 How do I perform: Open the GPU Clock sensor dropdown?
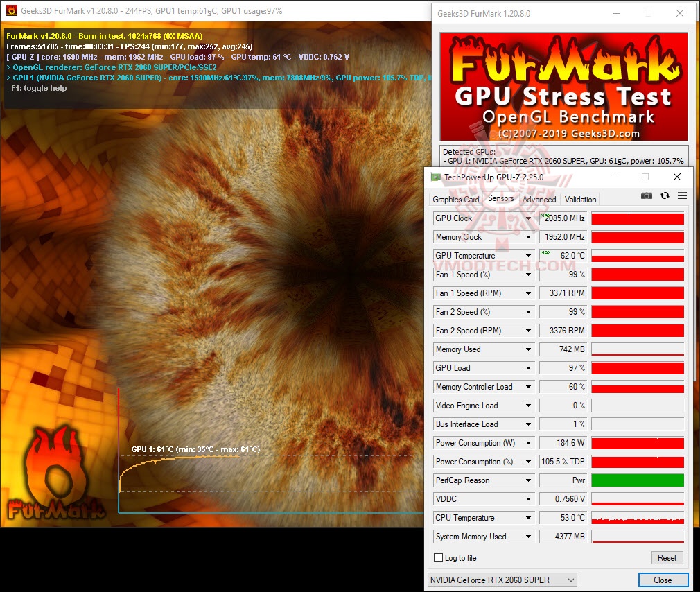528,218
